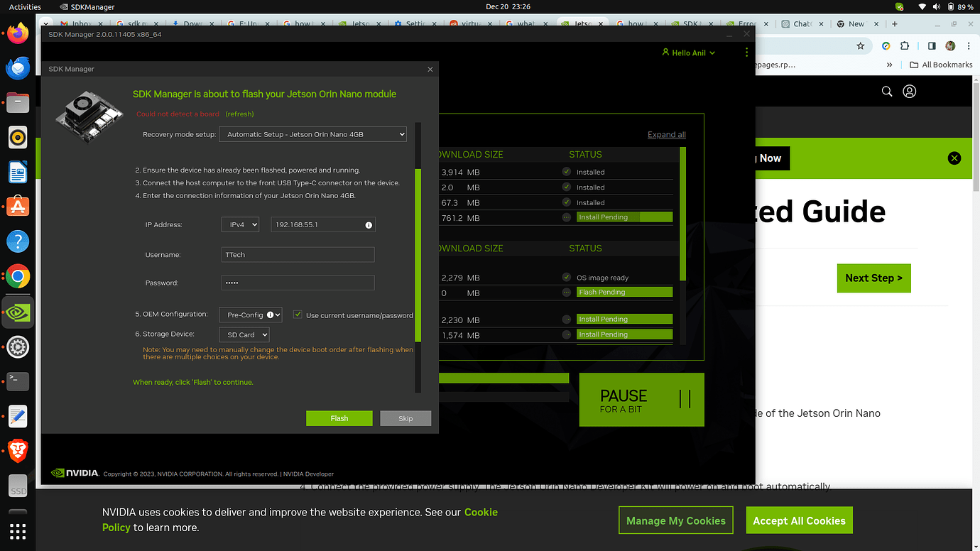Click the bookmark star in the browser toolbar
The height and width of the screenshot is (551, 980).
[x=860, y=45]
